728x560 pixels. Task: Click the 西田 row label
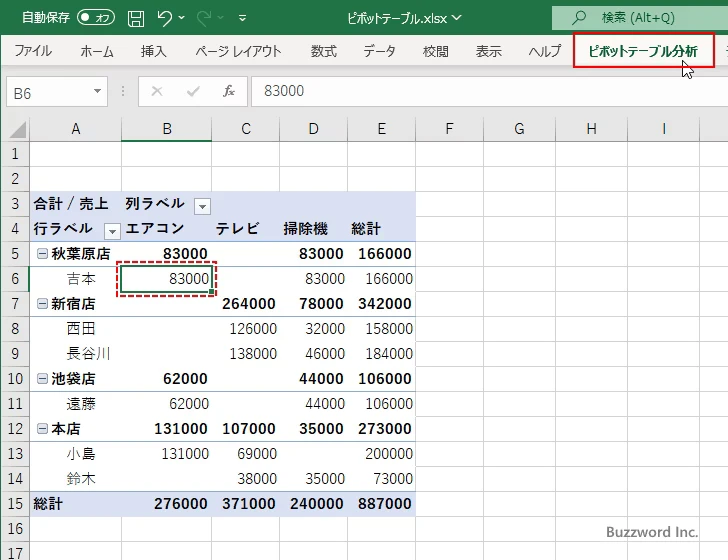[x=81, y=329]
